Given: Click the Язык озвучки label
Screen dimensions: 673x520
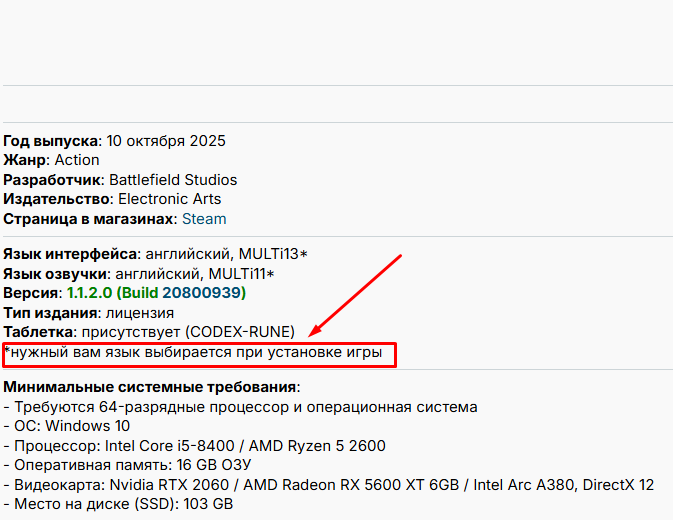Looking at the screenshot, I should point(57,274).
